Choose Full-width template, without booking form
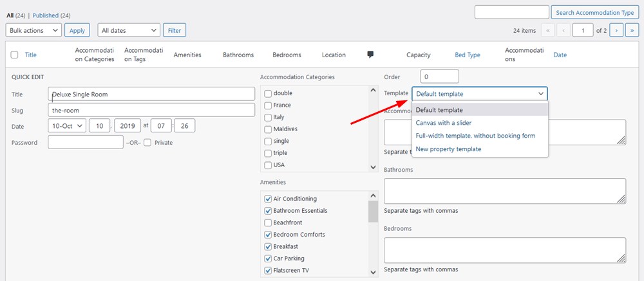Viewport: 644px width, 281px height. [x=480, y=136]
